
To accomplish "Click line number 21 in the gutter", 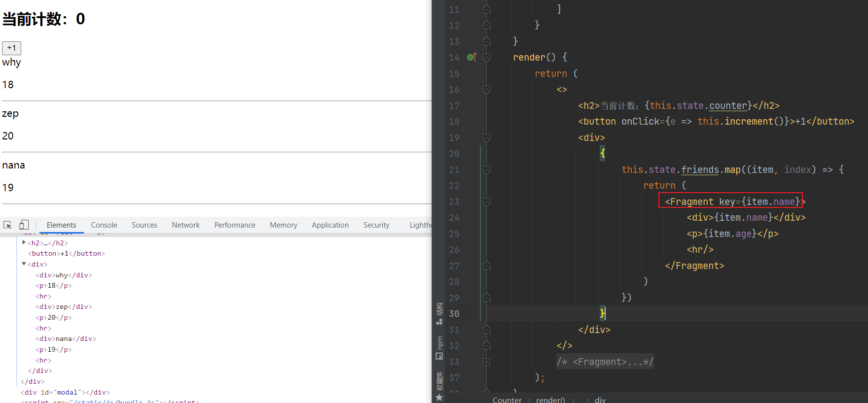I will (x=454, y=169).
